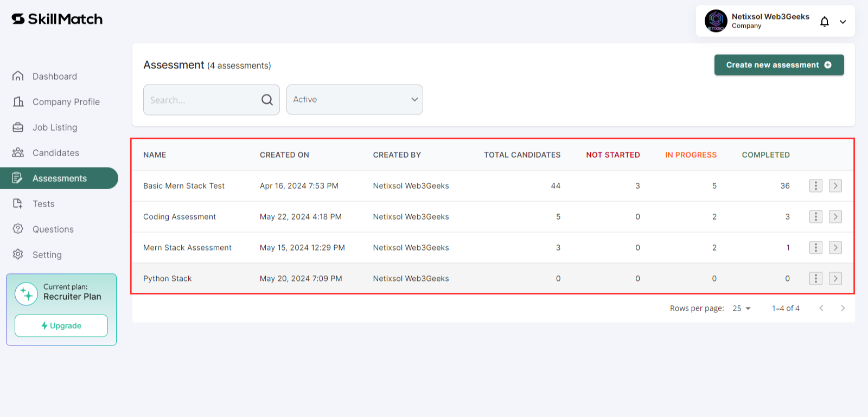Screen dimensions: 868x417
Task: Click the TOTAL CANDIDATES column header
Action: coord(522,155)
